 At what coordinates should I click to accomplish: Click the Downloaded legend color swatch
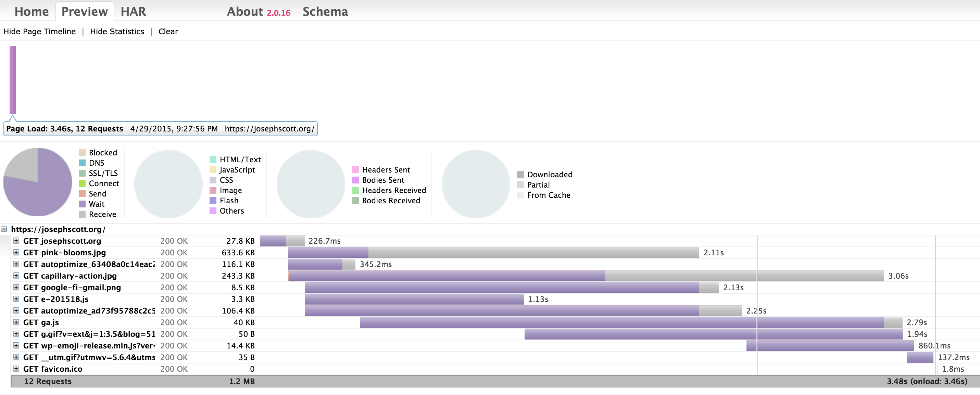[x=520, y=175]
